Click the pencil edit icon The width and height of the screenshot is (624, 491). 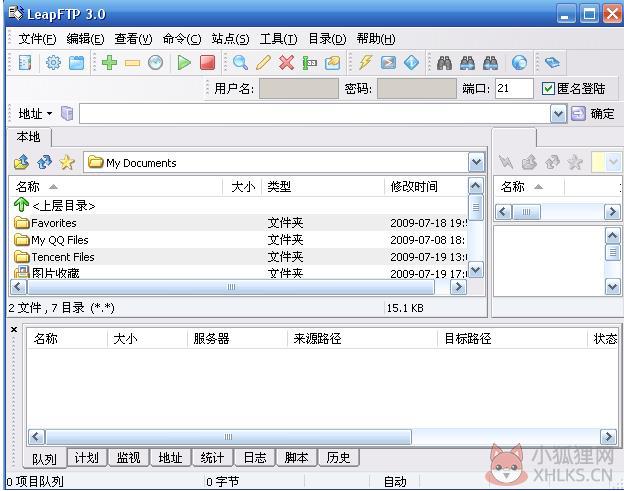[263, 63]
